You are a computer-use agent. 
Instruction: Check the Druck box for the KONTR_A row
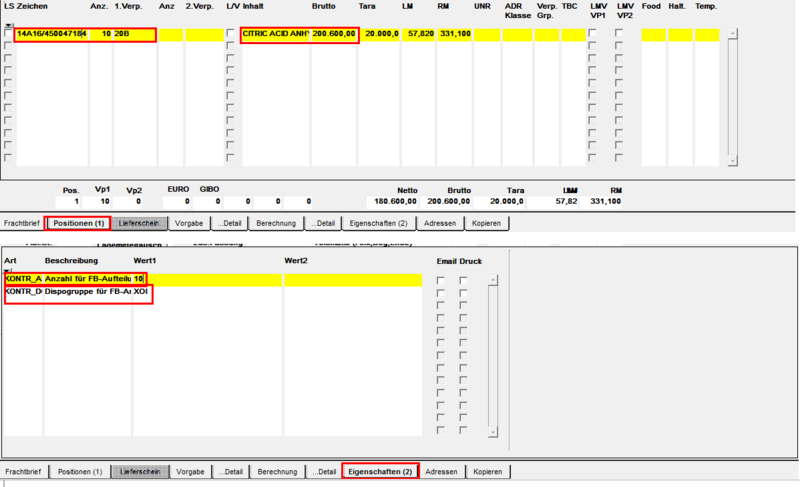click(463, 280)
